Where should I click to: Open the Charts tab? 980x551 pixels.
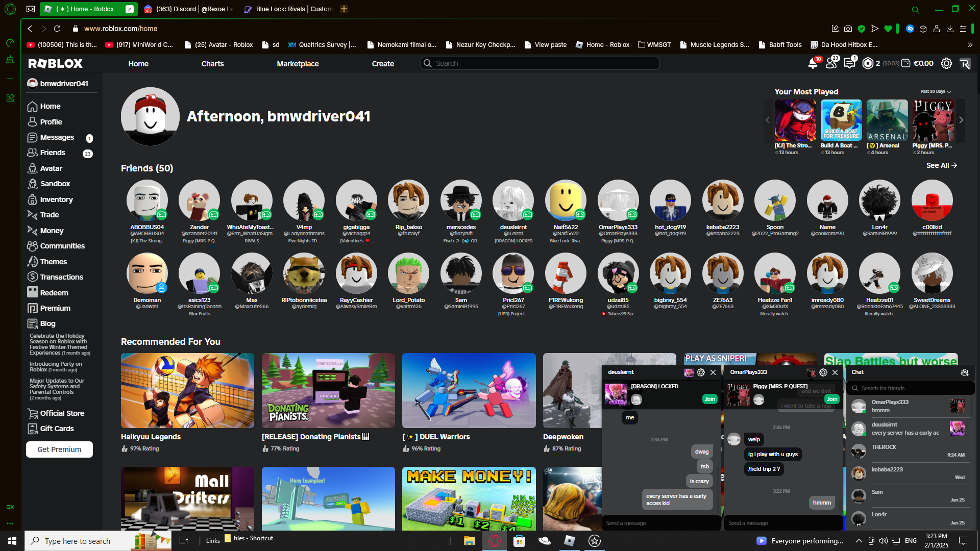[x=212, y=64]
